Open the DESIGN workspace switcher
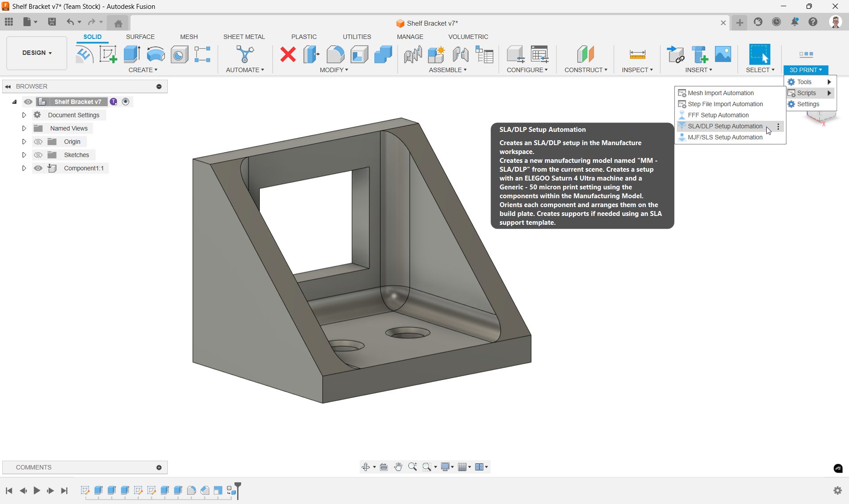The height and width of the screenshot is (504, 849). (36, 53)
